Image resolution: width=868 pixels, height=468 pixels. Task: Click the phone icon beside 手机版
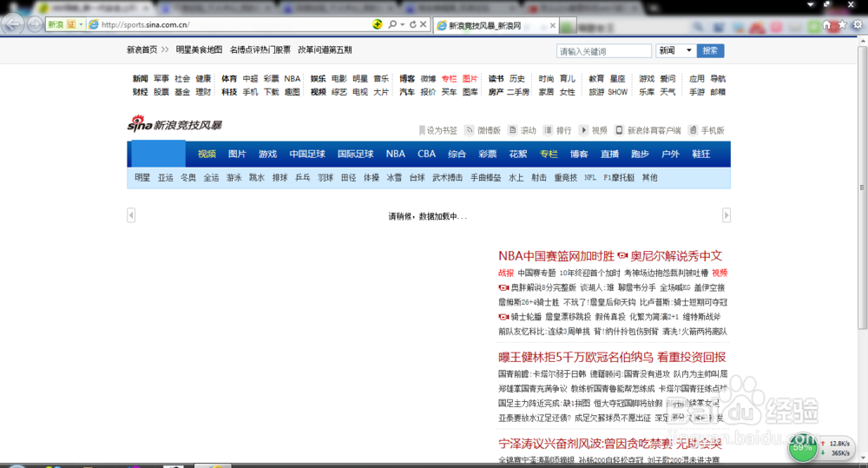point(693,130)
